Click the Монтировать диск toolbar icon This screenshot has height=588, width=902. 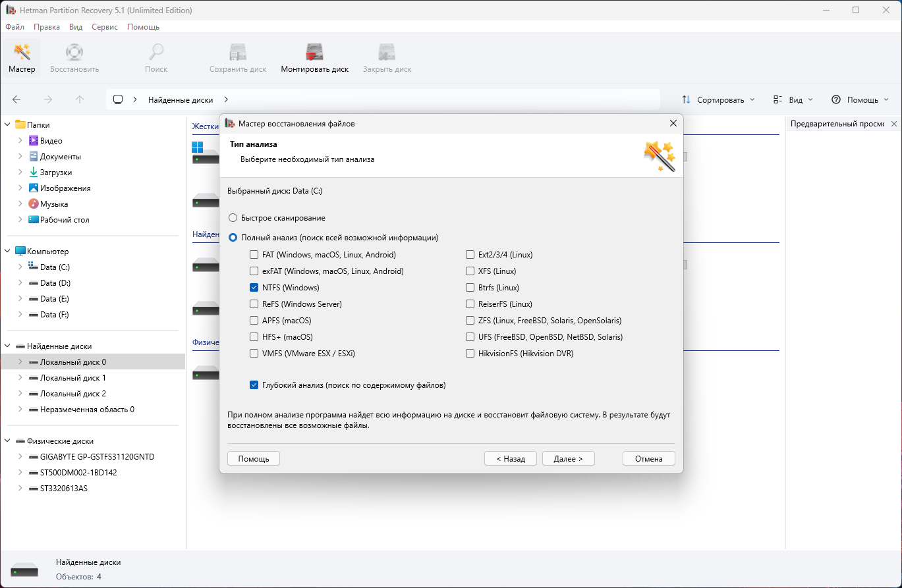(x=314, y=53)
